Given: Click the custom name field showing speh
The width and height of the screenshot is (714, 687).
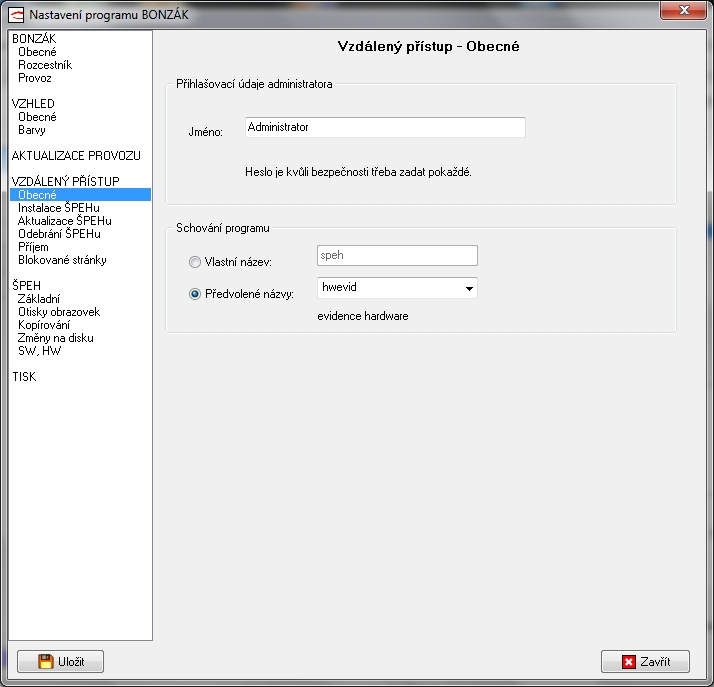Looking at the screenshot, I should (397, 255).
